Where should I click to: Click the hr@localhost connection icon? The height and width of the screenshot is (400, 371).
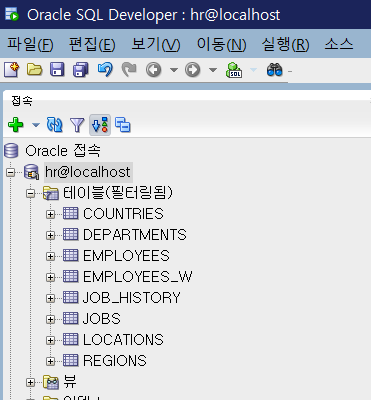32,172
